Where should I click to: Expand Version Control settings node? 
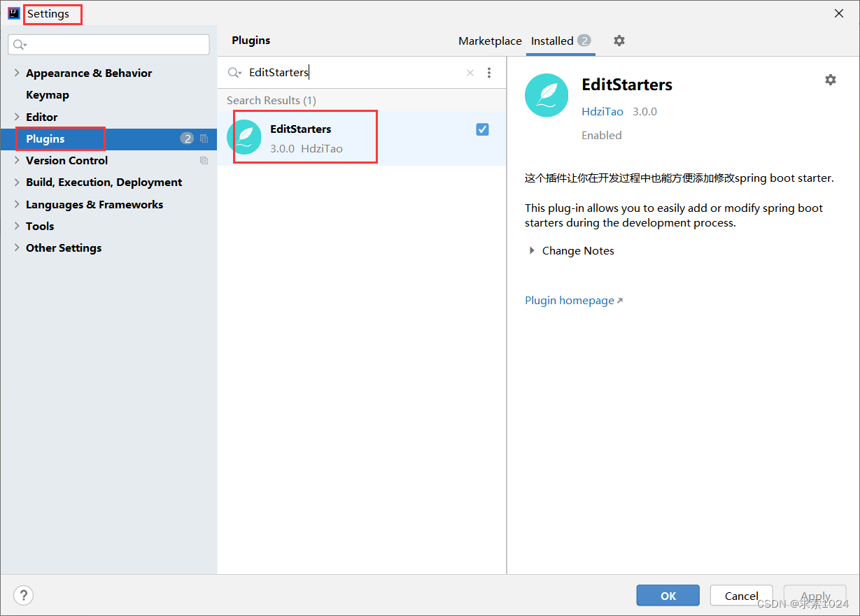(17, 160)
